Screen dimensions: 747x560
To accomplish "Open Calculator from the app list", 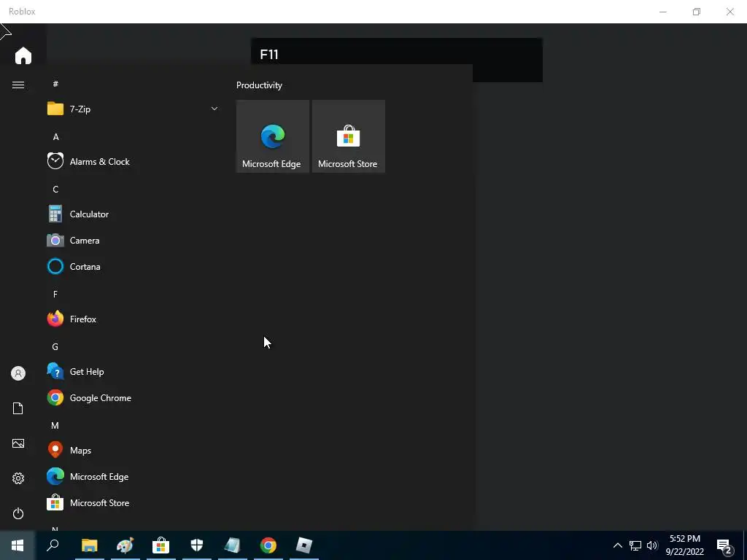I will tap(133, 214).
